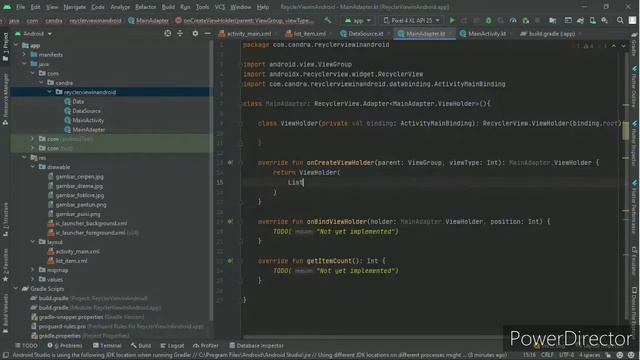Open the SDK Manager icon

pos(605,20)
